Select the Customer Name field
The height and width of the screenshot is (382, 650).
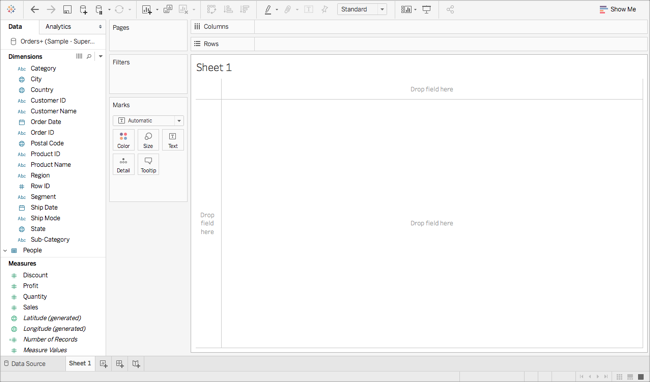click(53, 111)
